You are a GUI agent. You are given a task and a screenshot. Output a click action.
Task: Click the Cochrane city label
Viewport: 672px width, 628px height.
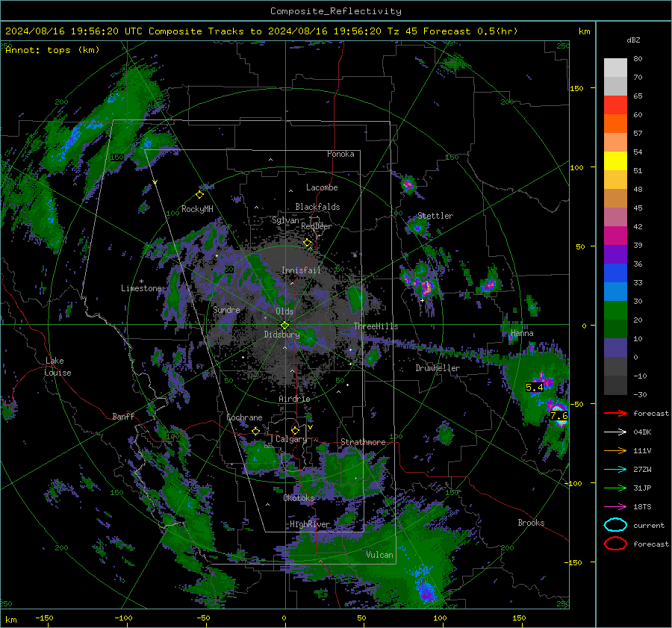point(244,417)
